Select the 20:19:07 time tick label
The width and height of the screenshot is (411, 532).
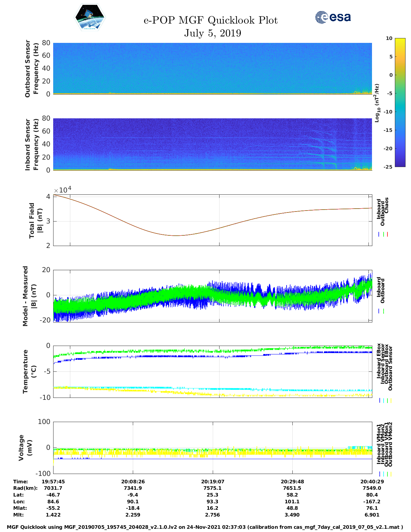pos(212,481)
